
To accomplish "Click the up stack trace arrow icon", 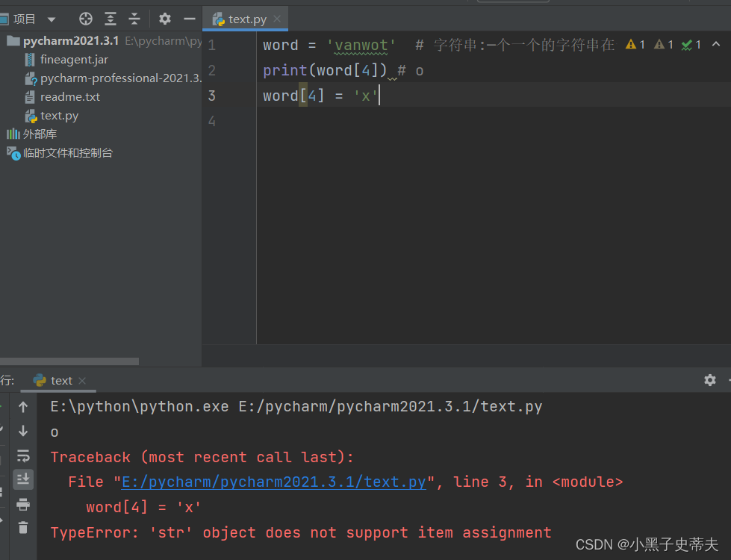I will (23, 407).
